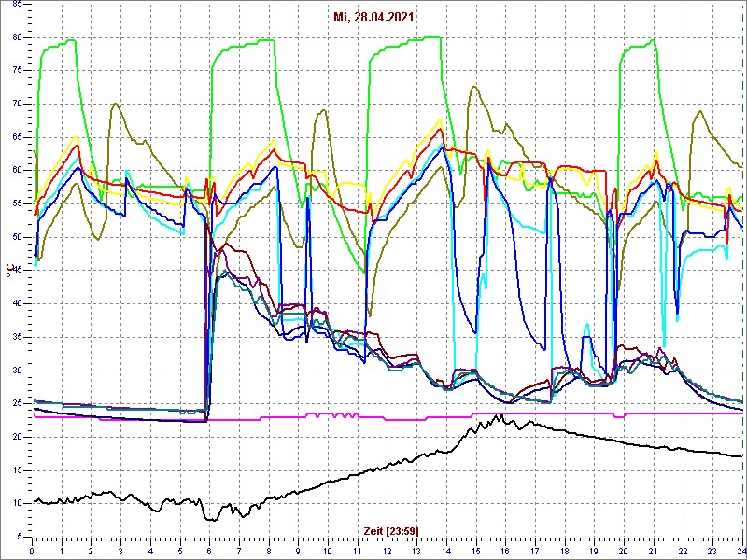Select the 25 value on temperature axis

(x=16, y=404)
